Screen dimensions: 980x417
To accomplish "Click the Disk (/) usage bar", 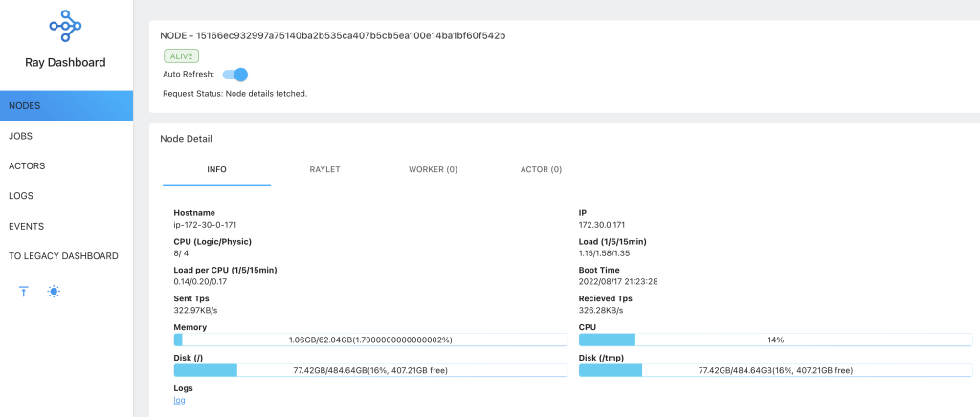I will [x=370, y=370].
